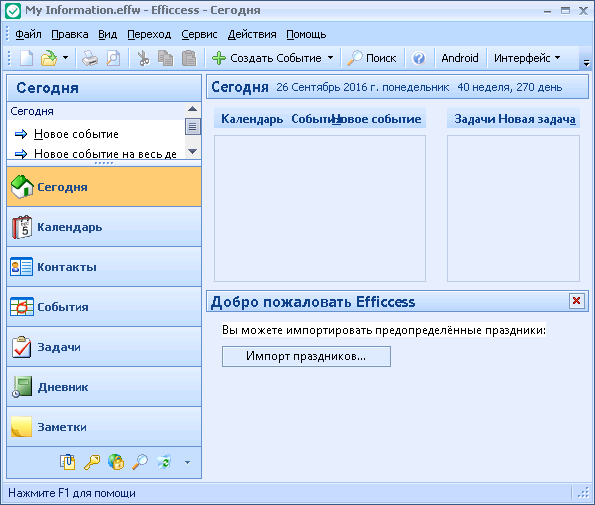This screenshot has width=595, height=505.
Task: Click the Поиск toolbar button
Action: 372,58
